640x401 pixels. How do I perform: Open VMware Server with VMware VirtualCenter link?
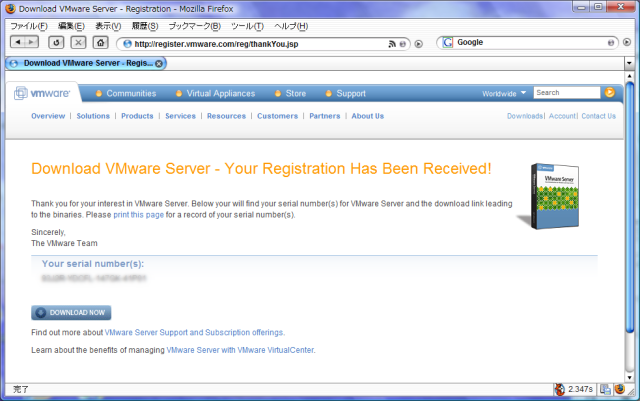coord(240,351)
